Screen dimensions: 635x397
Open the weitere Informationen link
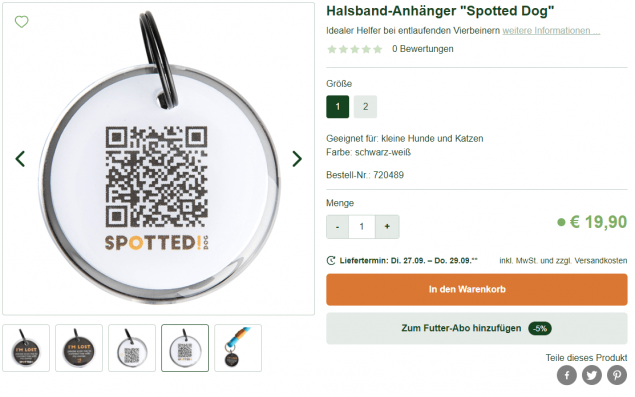[x=551, y=31]
